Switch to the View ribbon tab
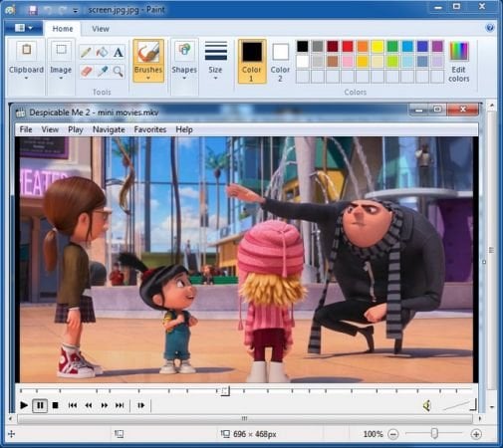This screenshot has width=503, height=448. point(101,29)
